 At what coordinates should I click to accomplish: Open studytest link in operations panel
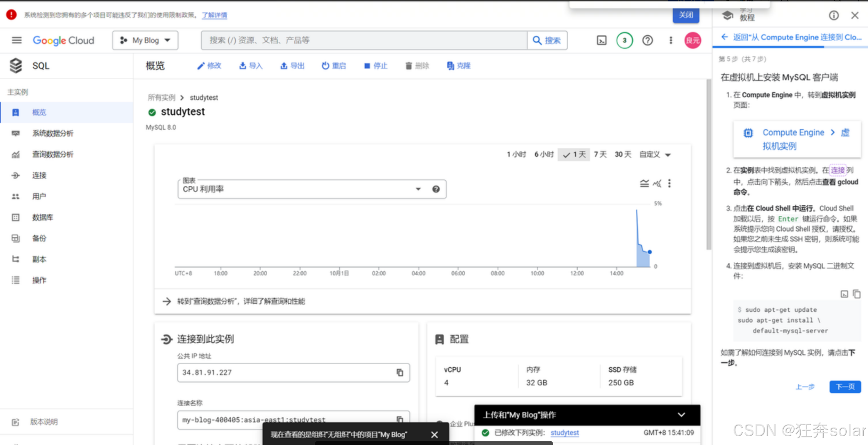[565, 433]
